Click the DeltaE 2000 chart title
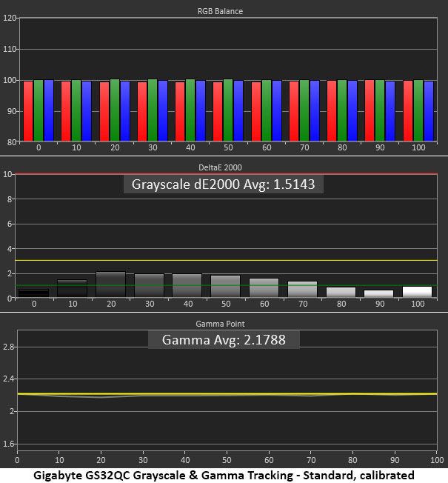 220,167
